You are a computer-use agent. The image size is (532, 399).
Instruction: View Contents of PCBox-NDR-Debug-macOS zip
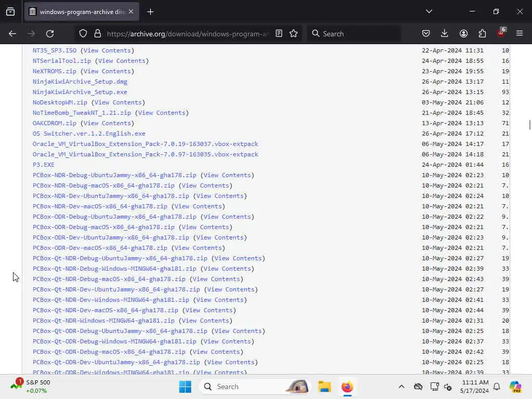click(x=205, y=185)
